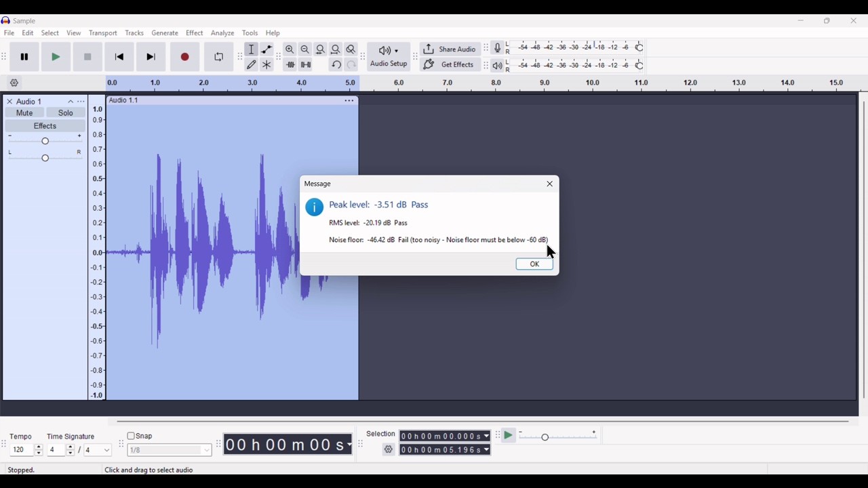Click Play-at-speed green button
This screenshot has height=488, width=868.
point(509,436)
